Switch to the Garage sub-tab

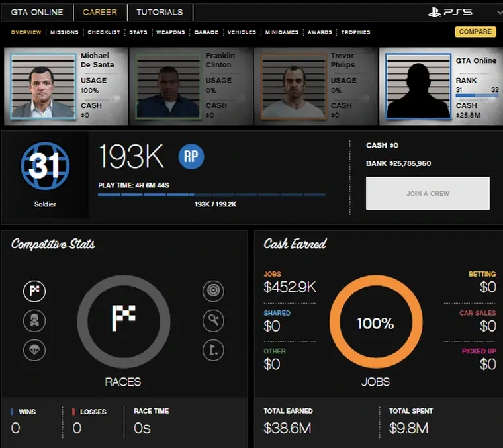(x=206, y=32)
